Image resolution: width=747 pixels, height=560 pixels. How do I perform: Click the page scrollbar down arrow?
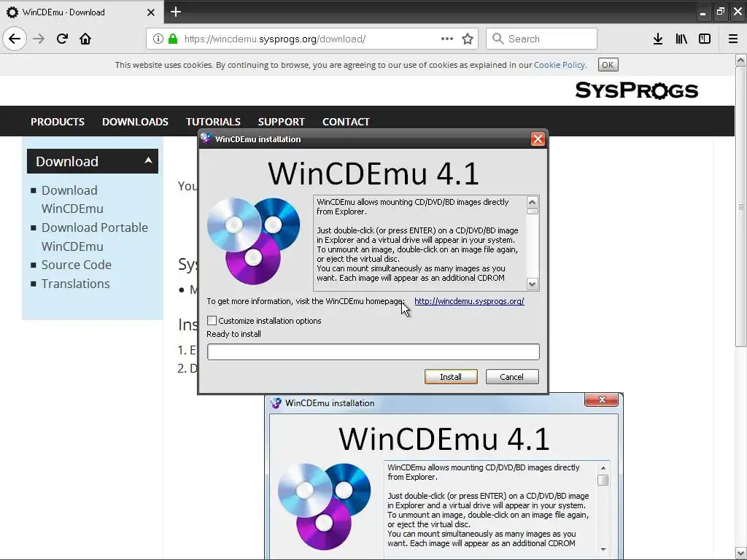[x=740, y=554]
